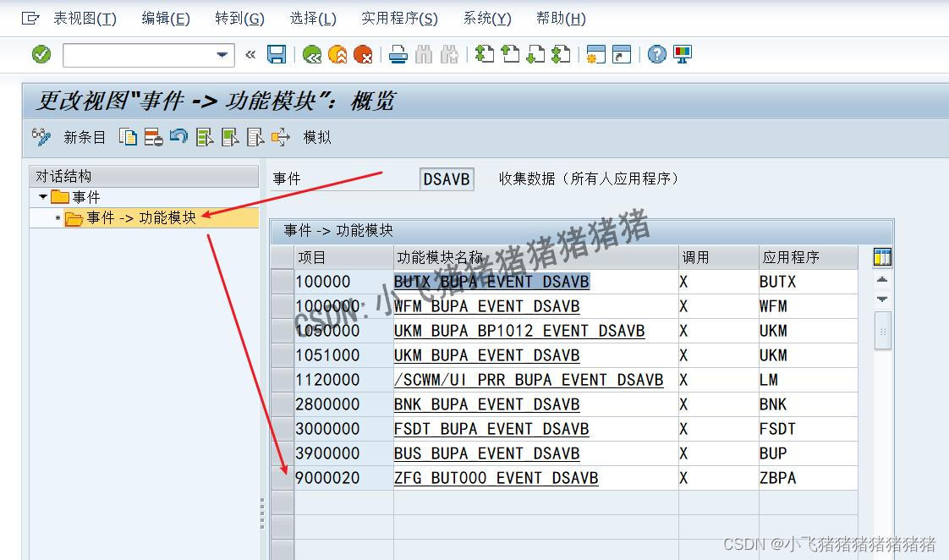Select the 事件 folder in tree
Viewport: 949px width, 560px height.
click(75, 197)
